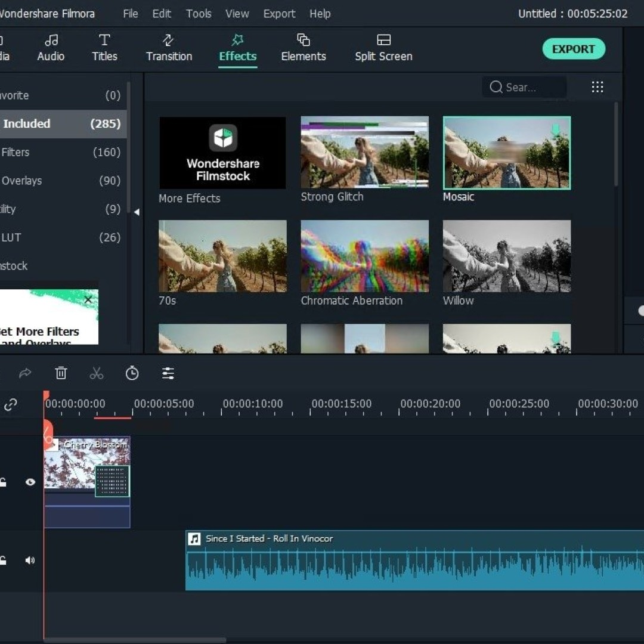644x644 pixels.
Task: Open the Split Screen tab
Action: tap(383, 48)
